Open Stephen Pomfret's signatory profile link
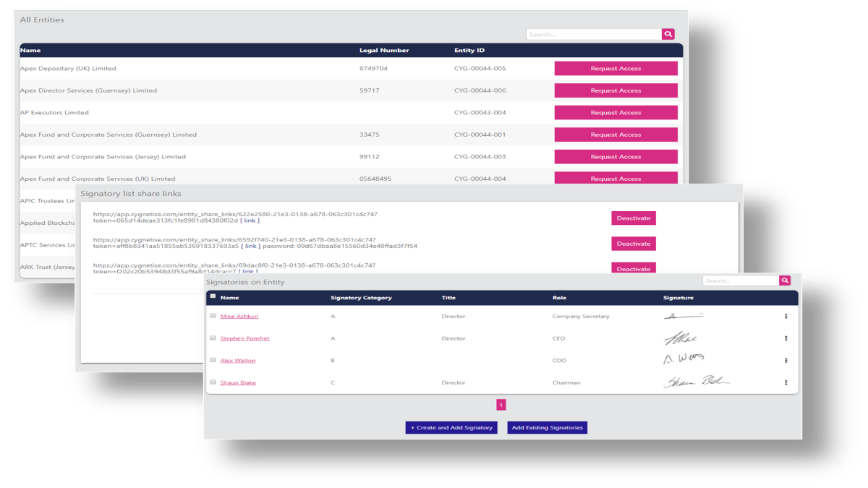Viewport: 868px width, 488px height. coord(244,338)
